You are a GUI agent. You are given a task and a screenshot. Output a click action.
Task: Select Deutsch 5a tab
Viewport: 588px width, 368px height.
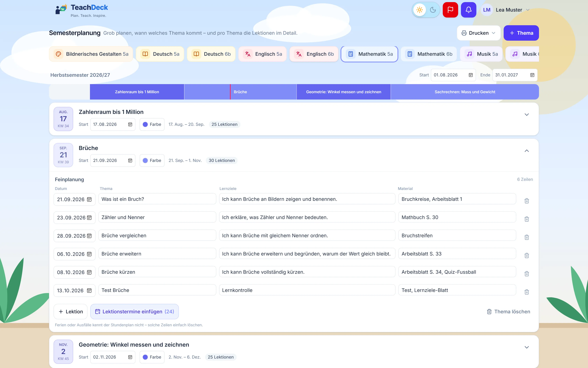pyautogui.click(x=160, y=54)
